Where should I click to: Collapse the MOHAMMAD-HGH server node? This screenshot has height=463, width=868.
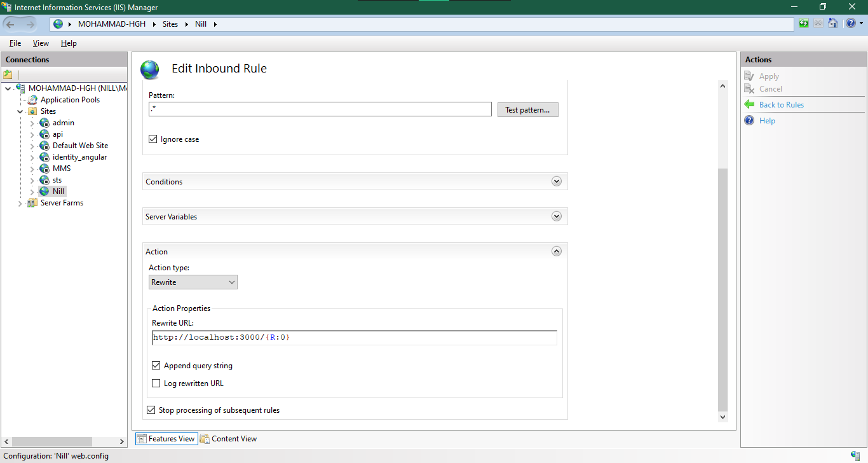click(x=8, y=88)
